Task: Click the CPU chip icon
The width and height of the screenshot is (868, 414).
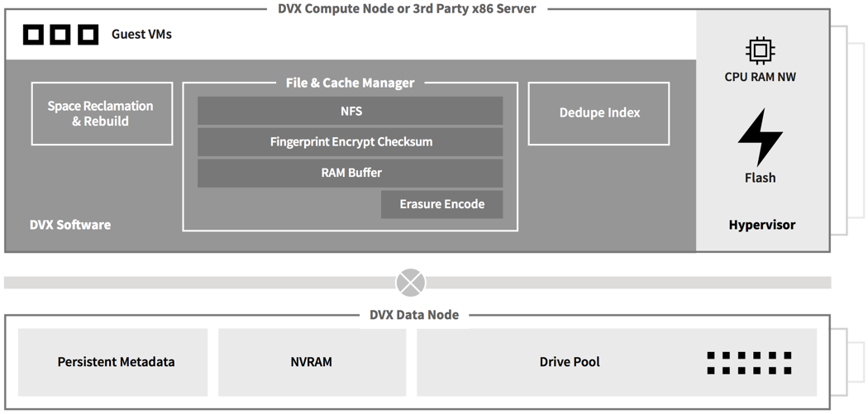Action: pyautogui.click(x=760, y=51)
